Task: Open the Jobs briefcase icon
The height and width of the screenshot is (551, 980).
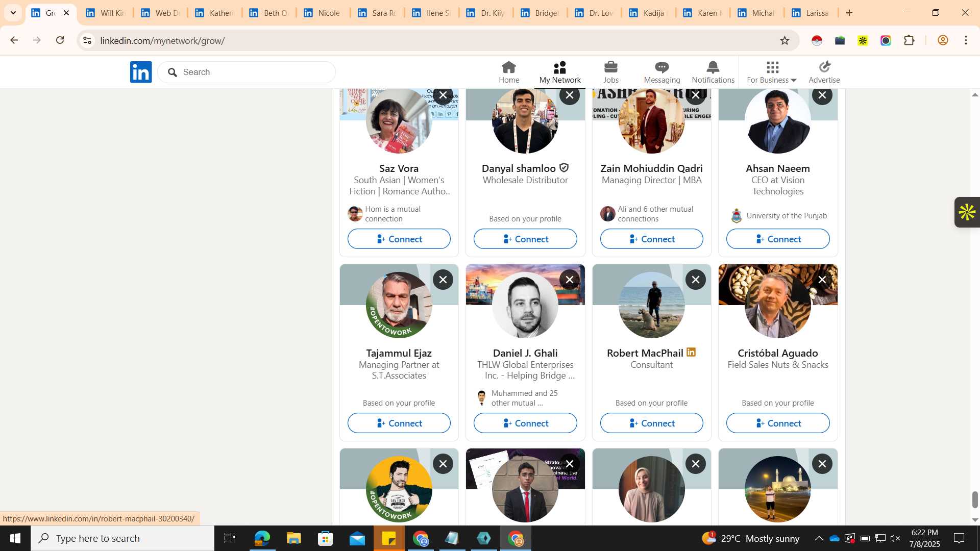Action: tap(611, 72)
